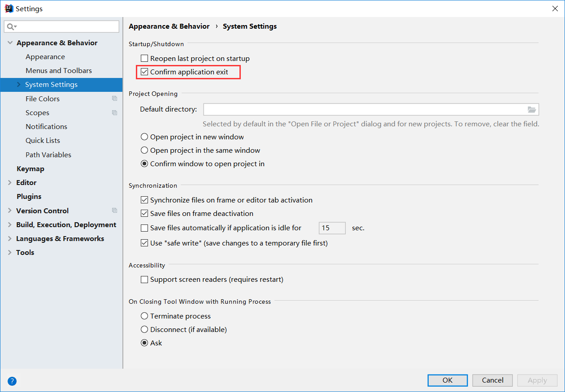
Task: Expand the Tools section
Action: [x=10, y=252]
